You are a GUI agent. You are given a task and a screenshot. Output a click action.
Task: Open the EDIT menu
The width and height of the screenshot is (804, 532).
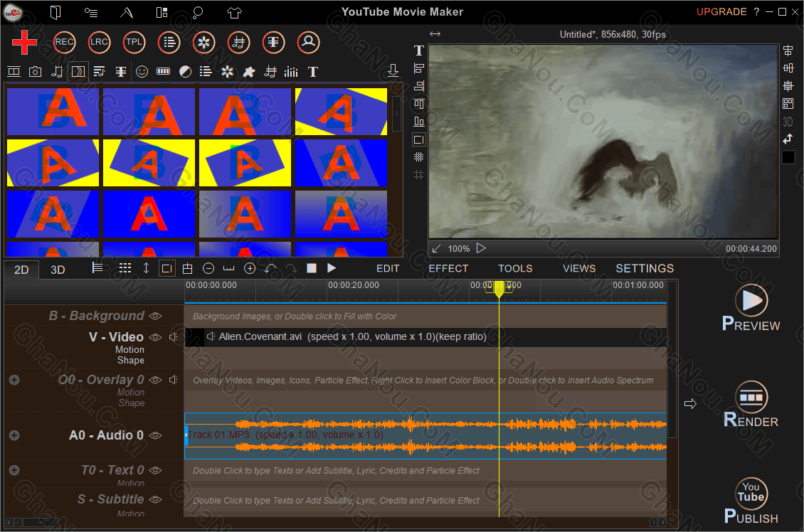(x=388, y=269)
